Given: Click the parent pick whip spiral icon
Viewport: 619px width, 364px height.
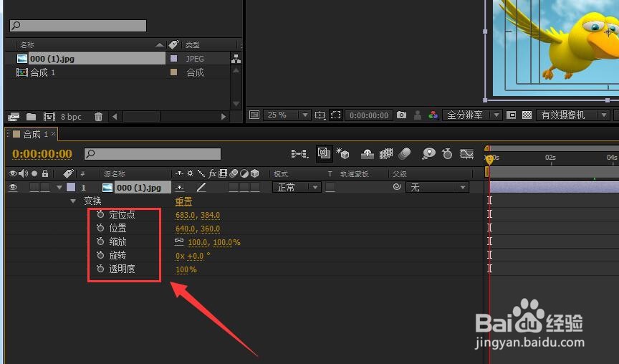Looking at the screenshot, I should 397,187.
